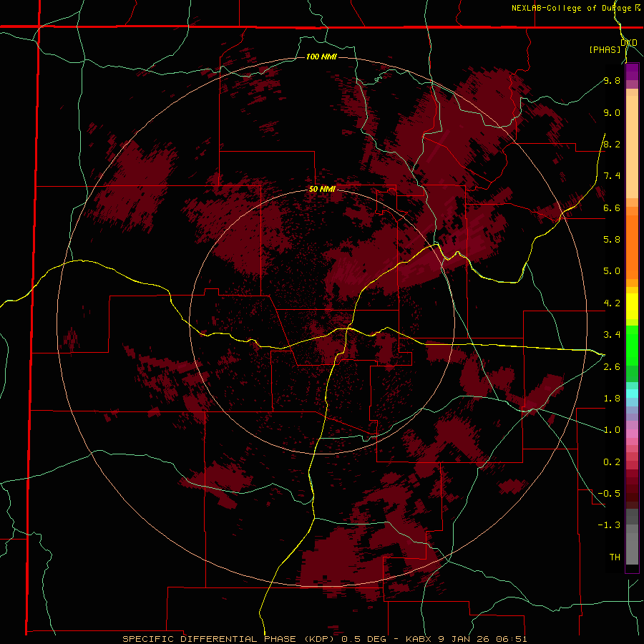
Task: Click the 9.0 color scale value
Action: click(x=612, y=112)
